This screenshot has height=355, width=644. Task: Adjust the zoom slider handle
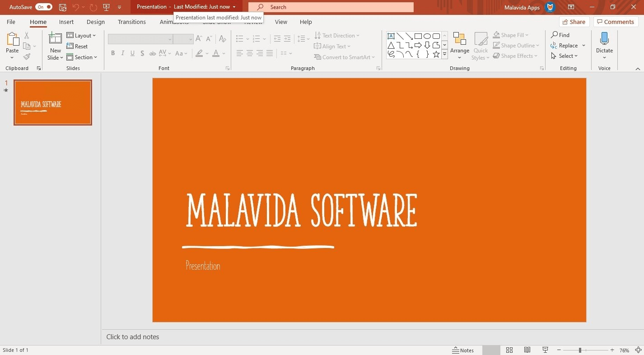click(x=580, y=350)
